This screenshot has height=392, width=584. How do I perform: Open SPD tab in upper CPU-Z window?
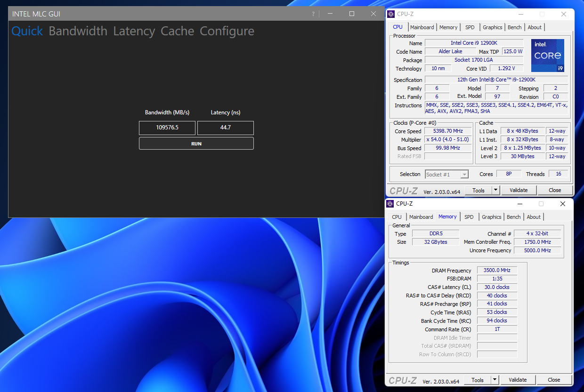click(x=470, y=27)
